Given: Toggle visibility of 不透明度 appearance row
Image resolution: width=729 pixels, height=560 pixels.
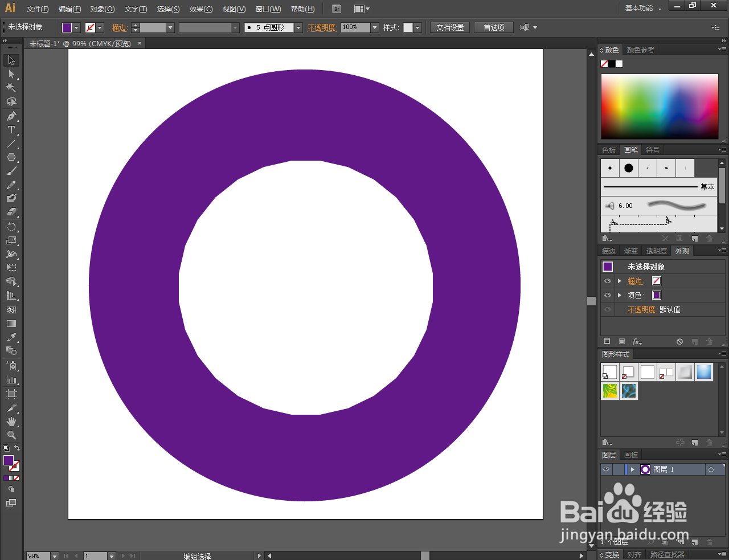Looking at the screenshot, I should [608, 309].
